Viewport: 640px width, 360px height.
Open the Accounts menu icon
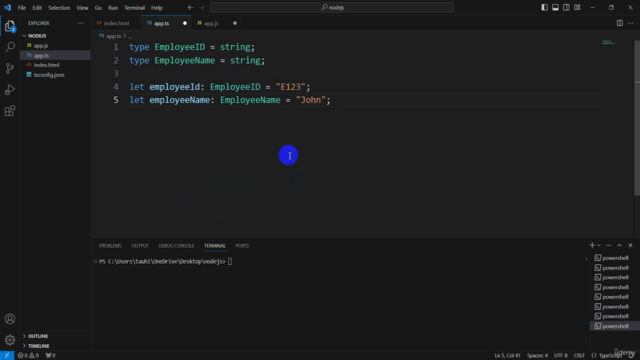[x=10, y=319]
